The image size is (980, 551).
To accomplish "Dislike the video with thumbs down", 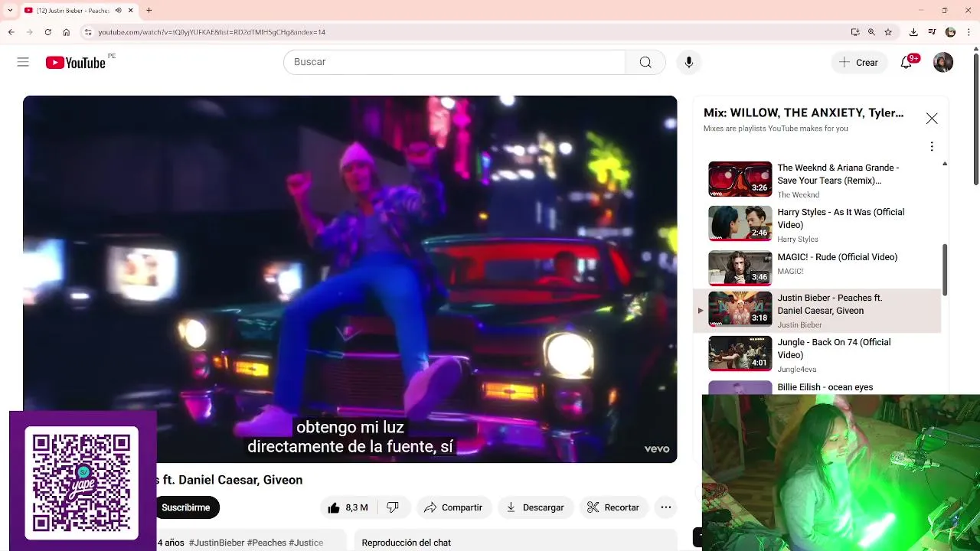I will pos(393,507).
